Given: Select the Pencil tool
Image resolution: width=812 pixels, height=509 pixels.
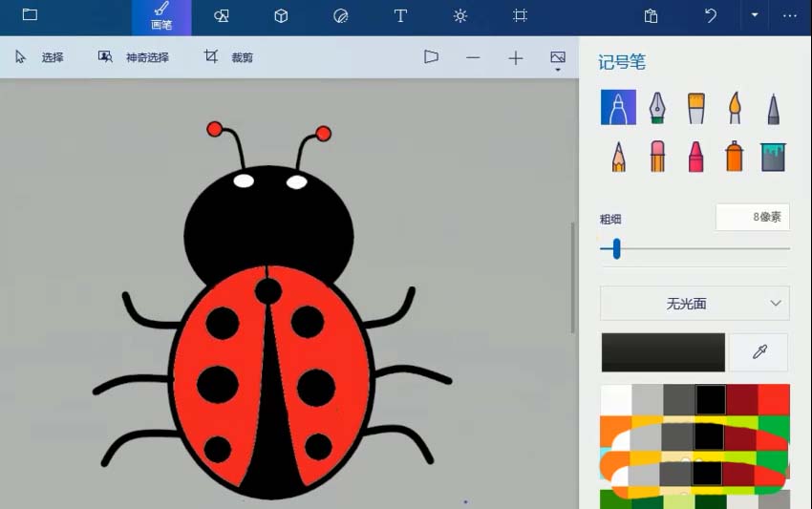Looking at the screenshot, I should click(618, 156).
